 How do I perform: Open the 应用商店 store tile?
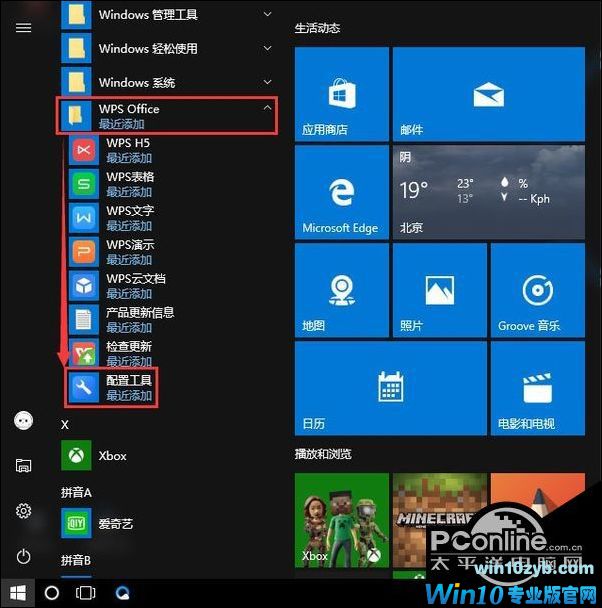point(340,93)
